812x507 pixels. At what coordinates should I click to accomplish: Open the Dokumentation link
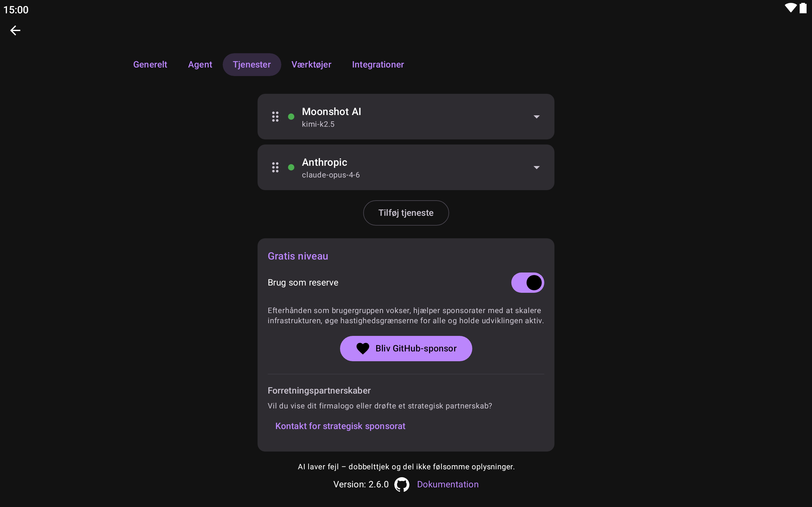point(448,485)
